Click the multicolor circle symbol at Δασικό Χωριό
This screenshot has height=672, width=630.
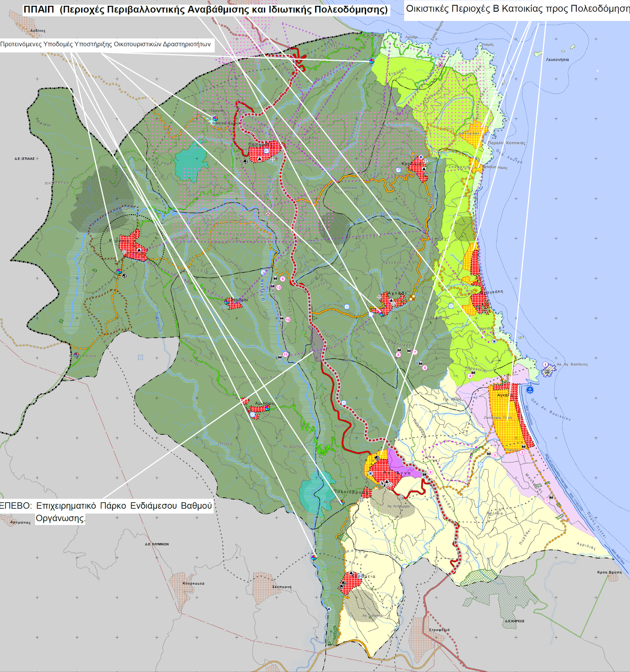coord(215,119)
